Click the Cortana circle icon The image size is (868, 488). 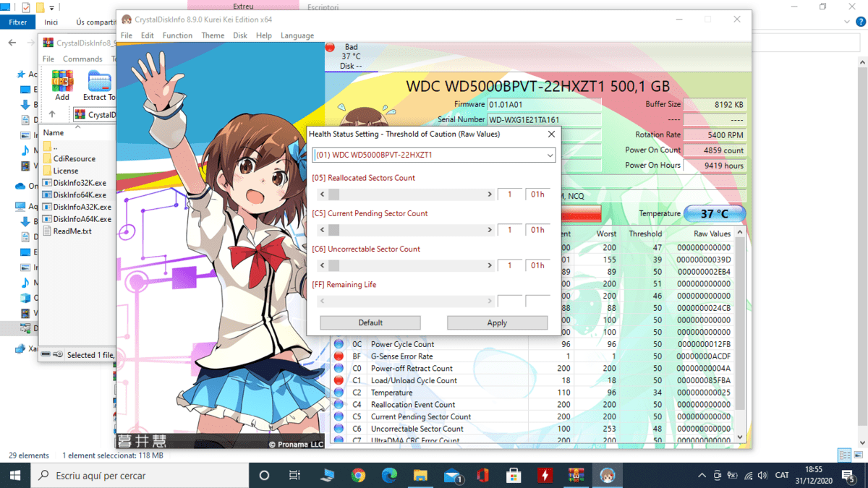click(x=264, y=476)
